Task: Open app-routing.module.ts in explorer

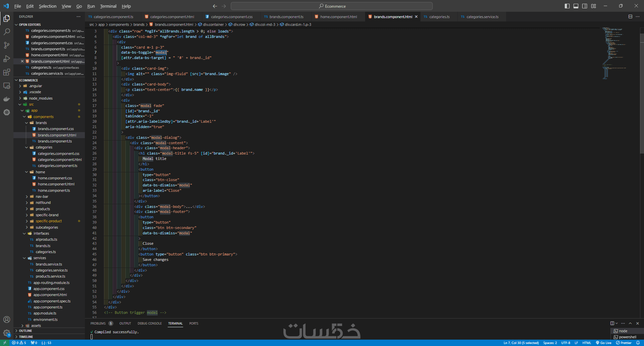Action: pyautogui.click(x=51, y=283)
